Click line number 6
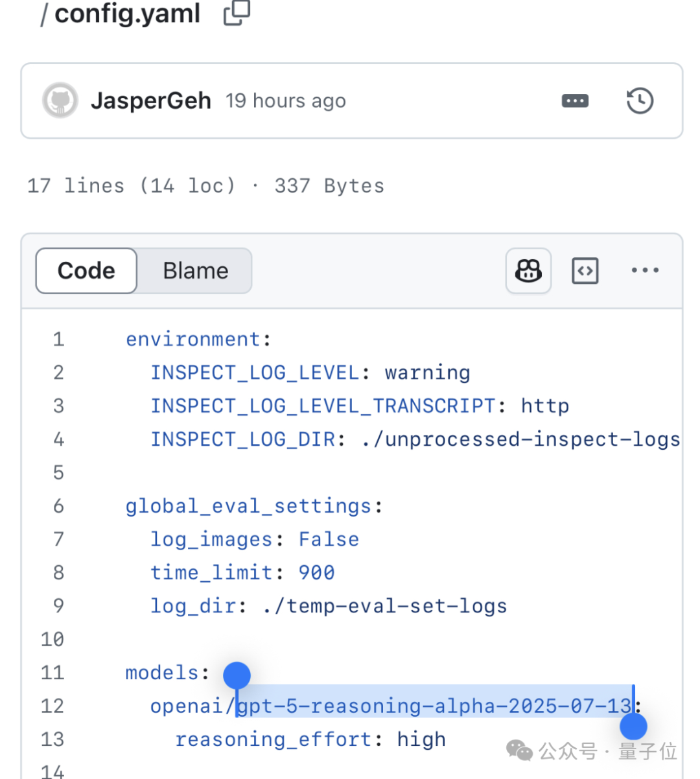 (x=58, y=506)
